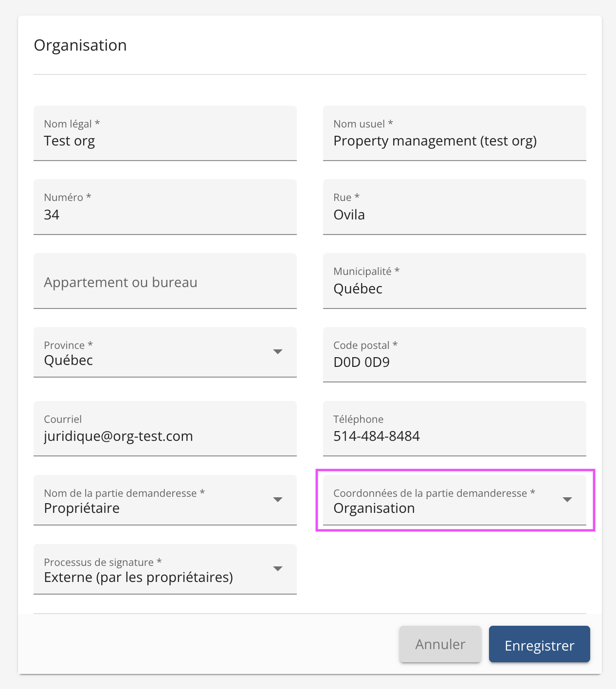Focus the Téléphone number field

[454, 436]
